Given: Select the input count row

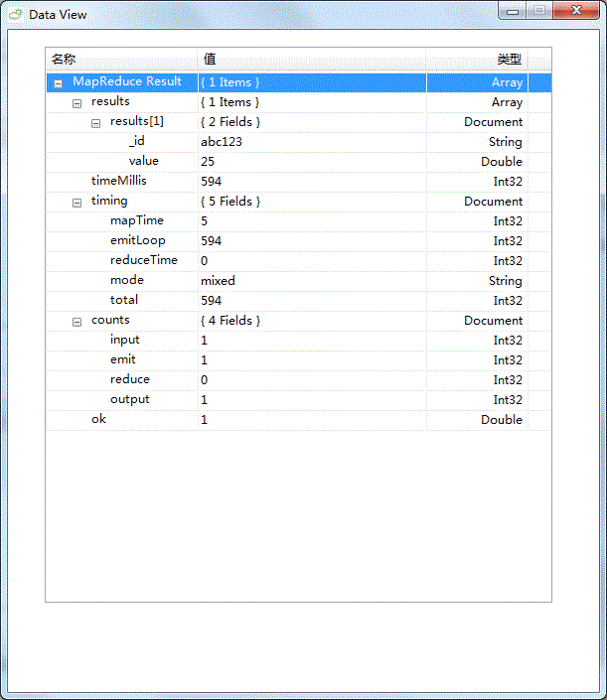Looking at the screenshot, I should (299, 341).
